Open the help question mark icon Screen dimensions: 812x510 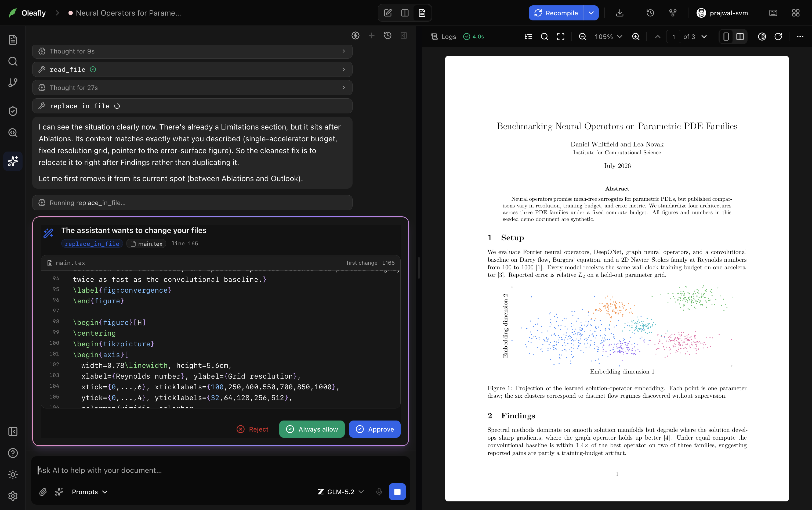pyautogui.click(x=13, y=453)
